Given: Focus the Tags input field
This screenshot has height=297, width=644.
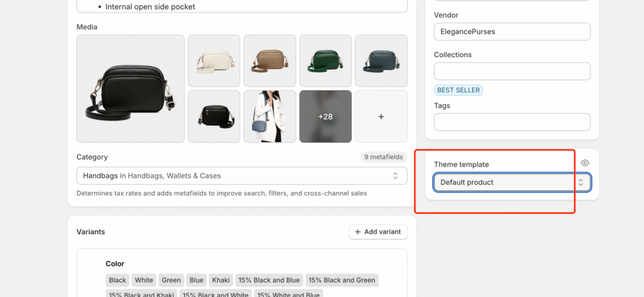Looking at the screenshot, I should pos(512,122).
